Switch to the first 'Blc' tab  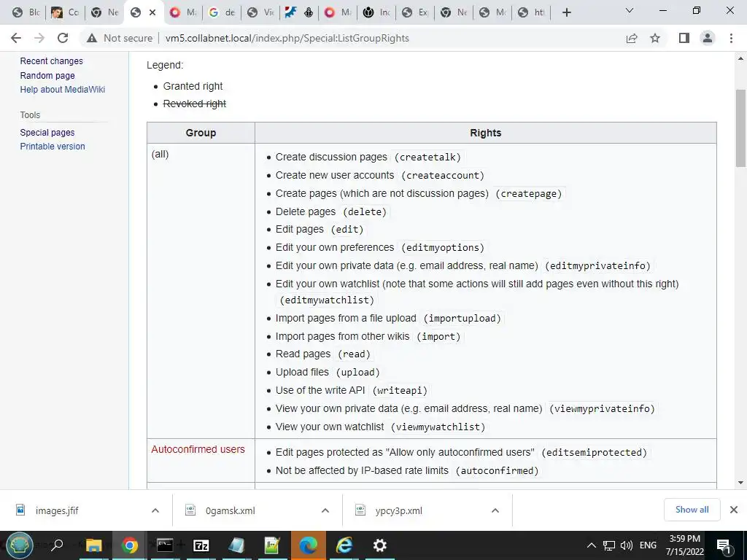point(26,12)
